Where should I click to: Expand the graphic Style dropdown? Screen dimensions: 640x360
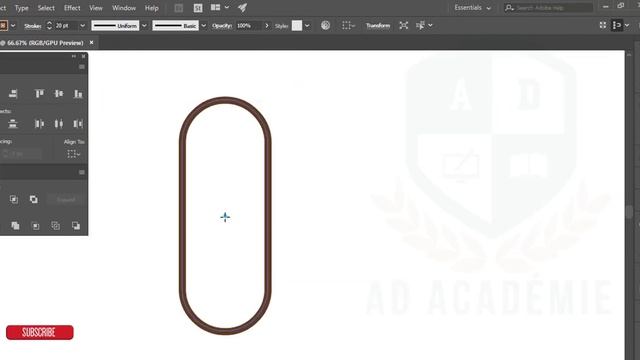point(307,26)
